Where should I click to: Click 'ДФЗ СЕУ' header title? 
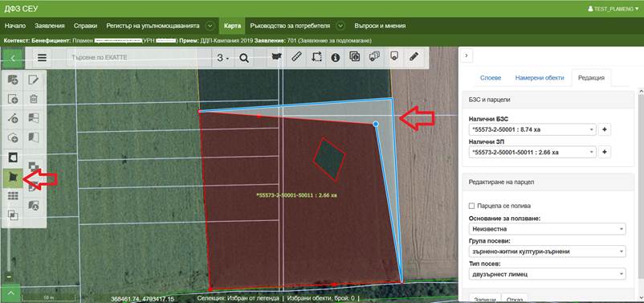[21, 8]
